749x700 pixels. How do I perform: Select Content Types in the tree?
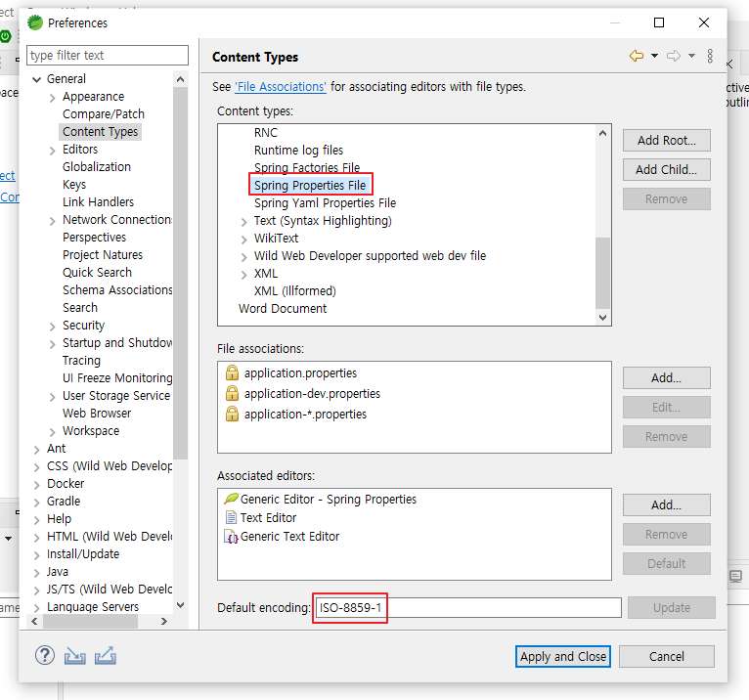(100, 132)
